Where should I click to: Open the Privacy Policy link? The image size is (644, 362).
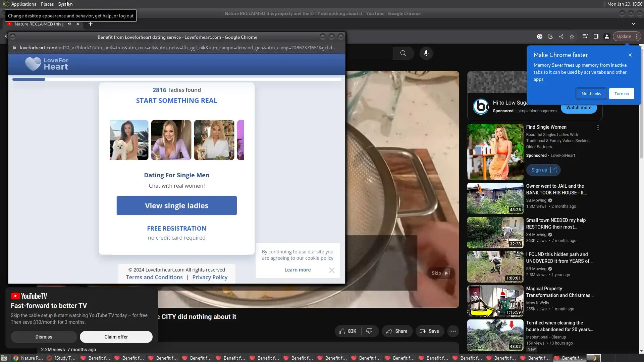[210, 277]
